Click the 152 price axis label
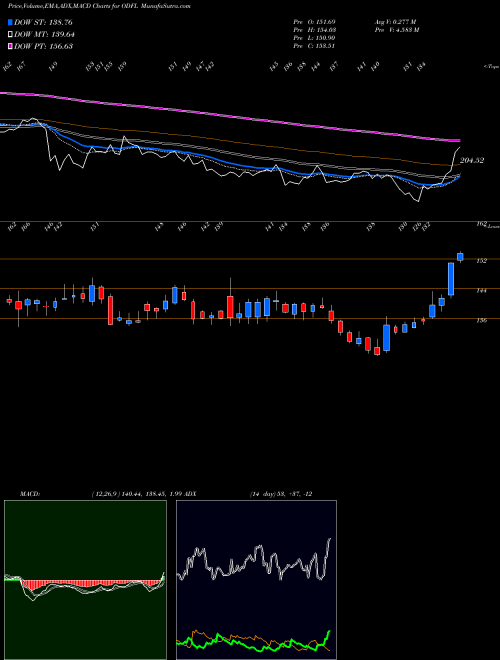Viewport: 500px width, 660px height. click(x=481, y=261)
